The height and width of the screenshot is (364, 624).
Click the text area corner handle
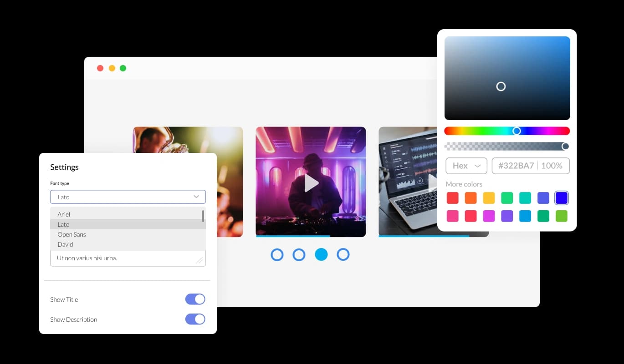click(x=199, y=260)
